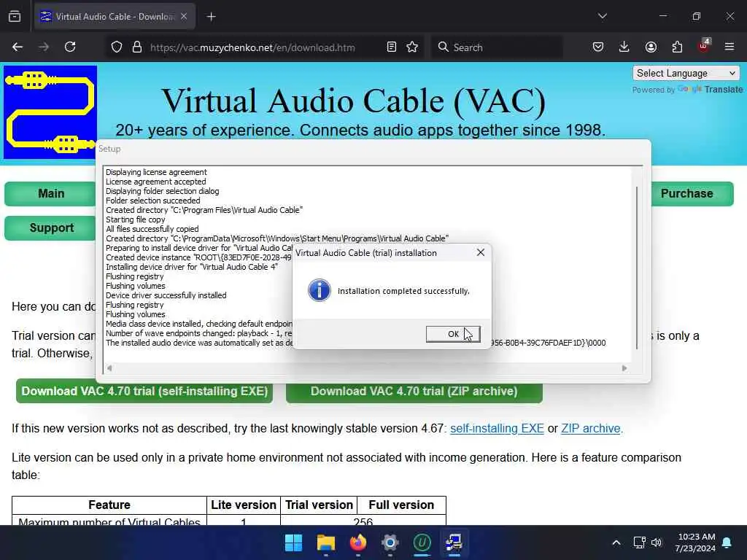This screenshot has height=560, width=747.
Task: Open the green U app on taskbar
Action: pos(422,542)
